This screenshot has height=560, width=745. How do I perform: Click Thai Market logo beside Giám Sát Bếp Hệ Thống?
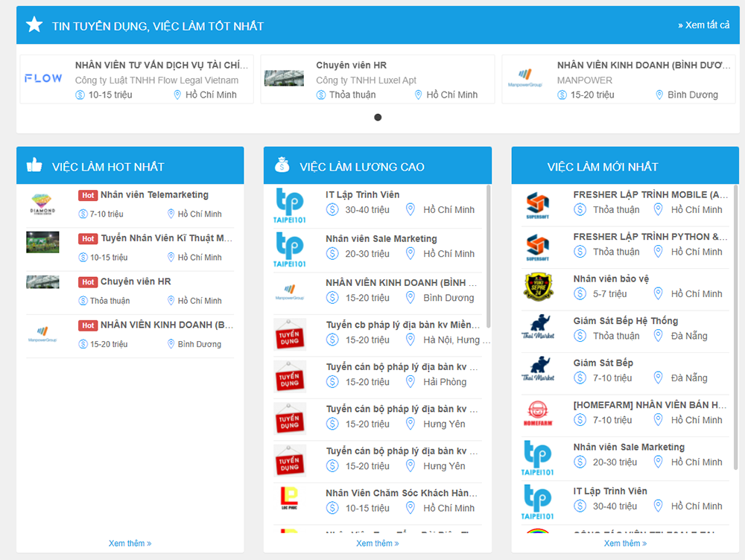[x=537, y=328]
